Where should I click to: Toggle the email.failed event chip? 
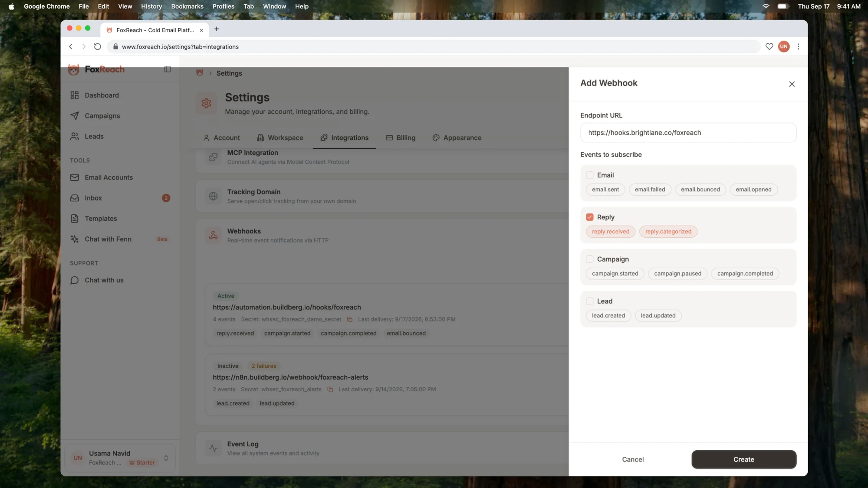click(650, 190)
